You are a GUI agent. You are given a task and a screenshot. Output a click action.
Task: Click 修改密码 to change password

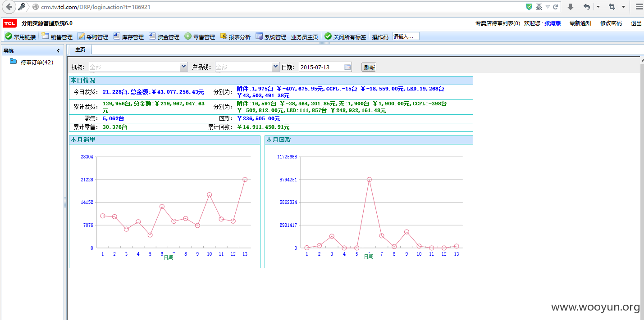click(611, 23)
